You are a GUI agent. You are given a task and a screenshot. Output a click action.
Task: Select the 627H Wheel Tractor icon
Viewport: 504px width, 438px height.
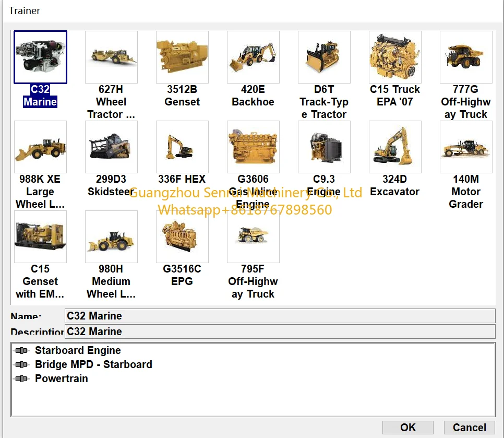pos(111,57)
